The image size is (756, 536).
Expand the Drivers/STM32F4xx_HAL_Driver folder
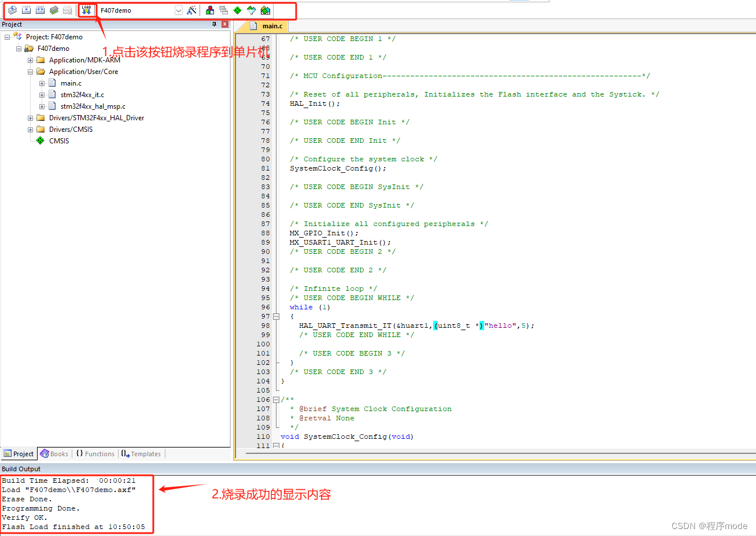coord(30,118)
